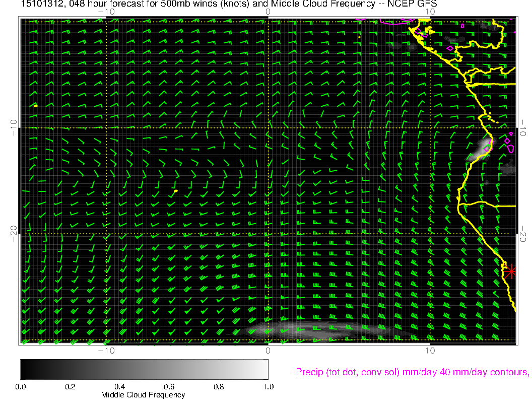This screenshot has width=532, height=411.
Task: Click the 0.6 tick label under the colorbar
Action: [169, 387]
